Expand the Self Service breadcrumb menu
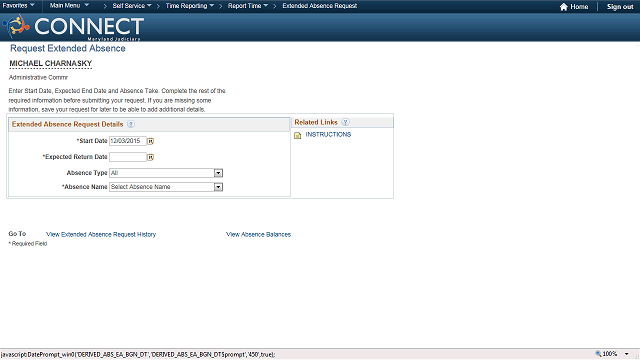The image size is (640, 360). tap(132, 6)
